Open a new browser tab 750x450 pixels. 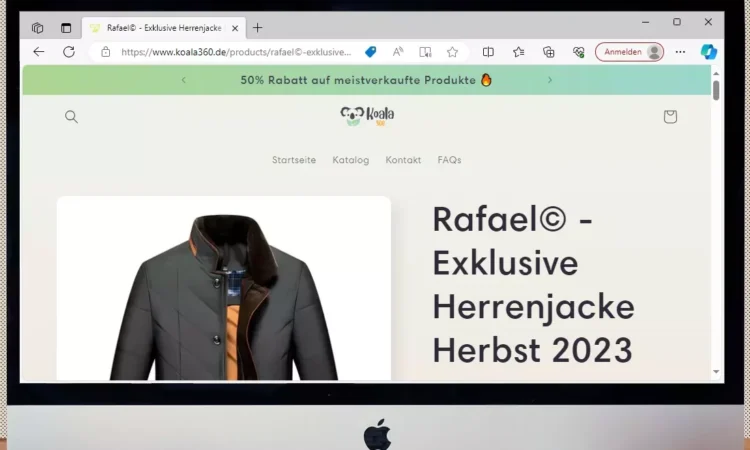(258, 28)
